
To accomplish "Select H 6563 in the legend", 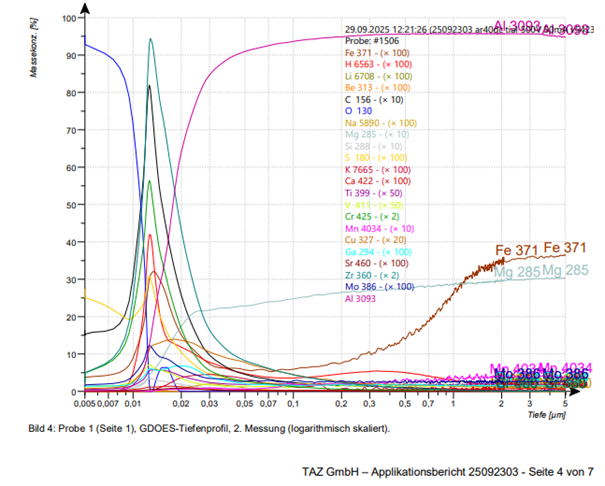I will pyautogui.click(x=373, y=64).
